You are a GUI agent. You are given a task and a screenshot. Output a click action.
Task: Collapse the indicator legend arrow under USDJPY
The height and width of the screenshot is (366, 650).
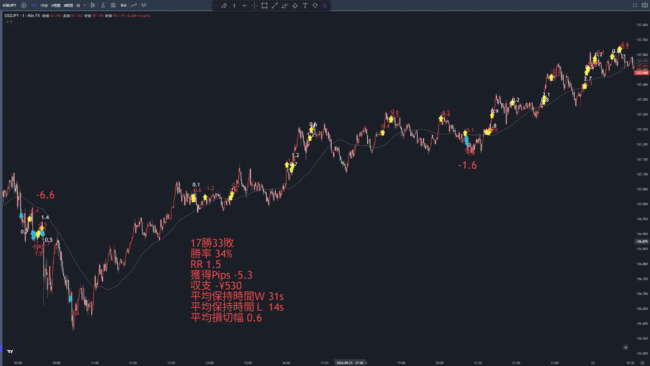[x=8, y=22]
